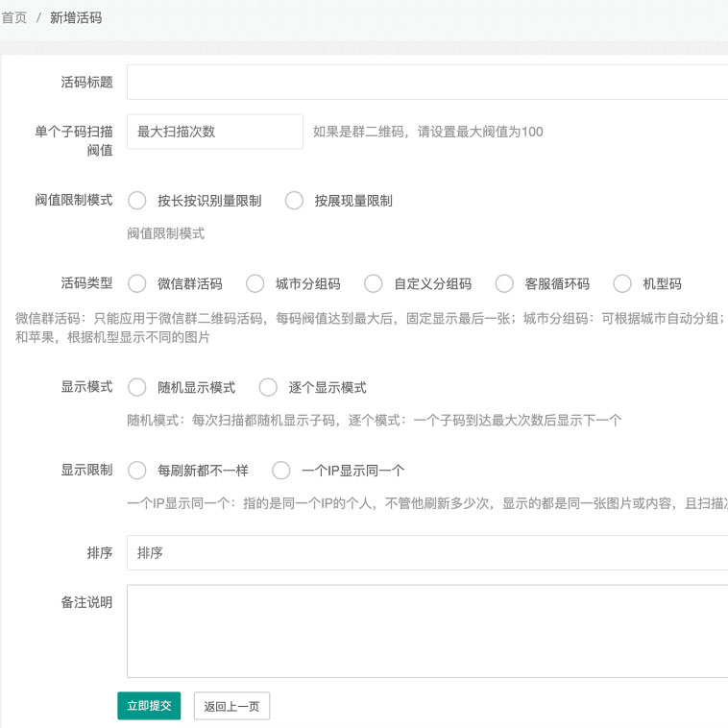This screenshot has width=728, height=728.
Task: Choose 微信群活码 as the code type
Action: point(137,283)
